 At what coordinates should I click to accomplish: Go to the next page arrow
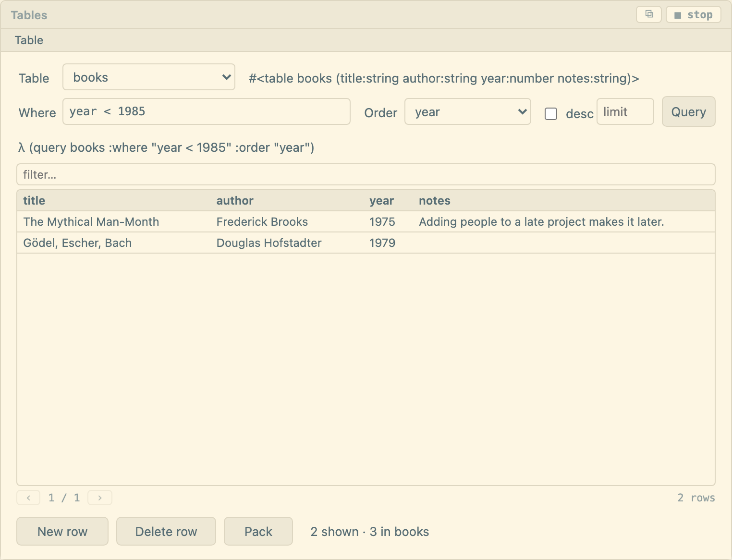(100, 498)
